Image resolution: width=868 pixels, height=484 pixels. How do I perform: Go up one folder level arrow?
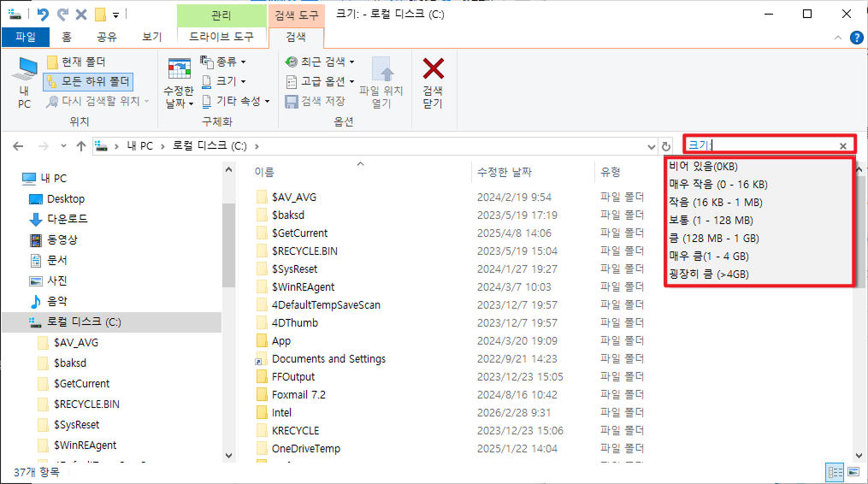pos(81,146)
